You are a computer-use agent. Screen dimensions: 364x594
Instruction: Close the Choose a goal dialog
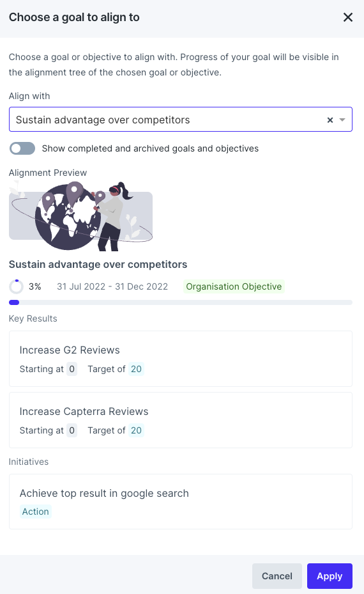pyautogui.click(x=348, y=17)
